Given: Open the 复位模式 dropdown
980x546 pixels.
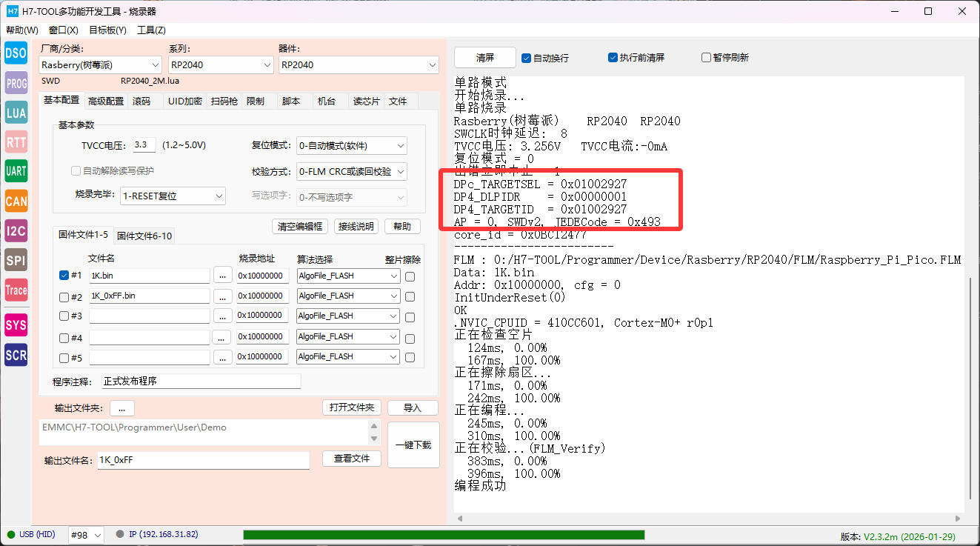Looking at the screenshot, I should pos(351,146).
